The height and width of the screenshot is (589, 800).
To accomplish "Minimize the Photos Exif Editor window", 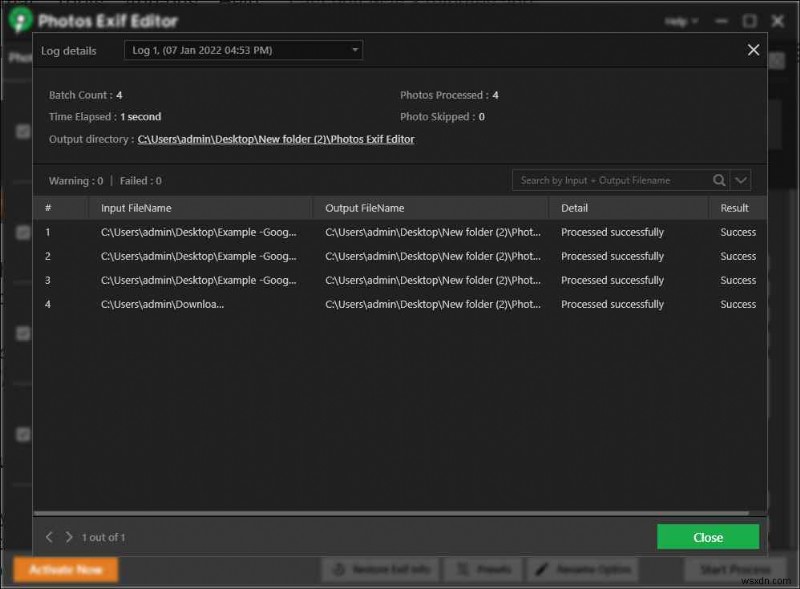I will click(721, 21).
